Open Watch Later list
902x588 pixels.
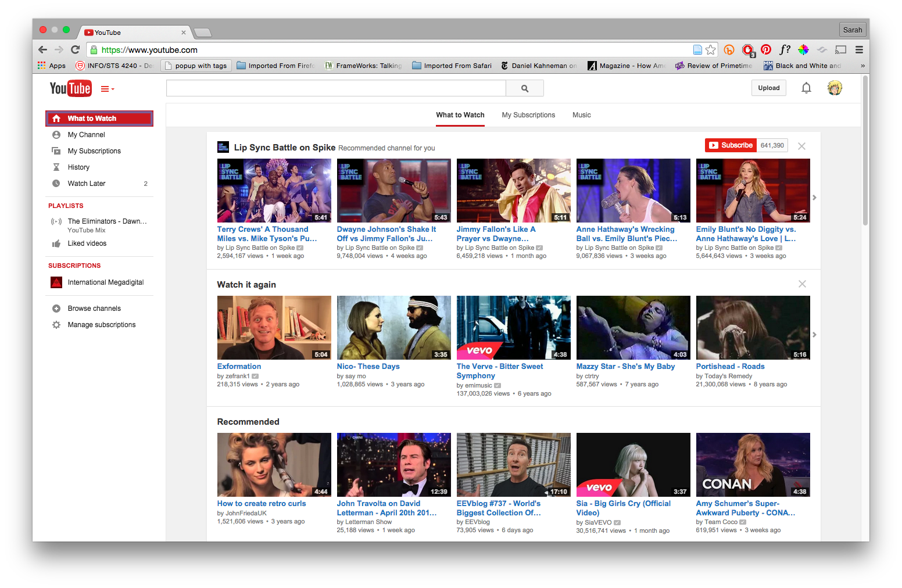(x=99, y=184)
